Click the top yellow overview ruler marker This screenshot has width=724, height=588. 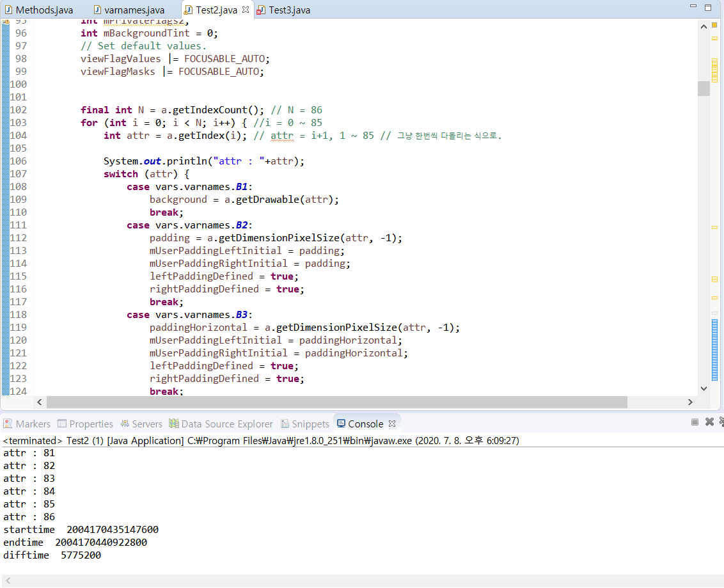[714, 25]
